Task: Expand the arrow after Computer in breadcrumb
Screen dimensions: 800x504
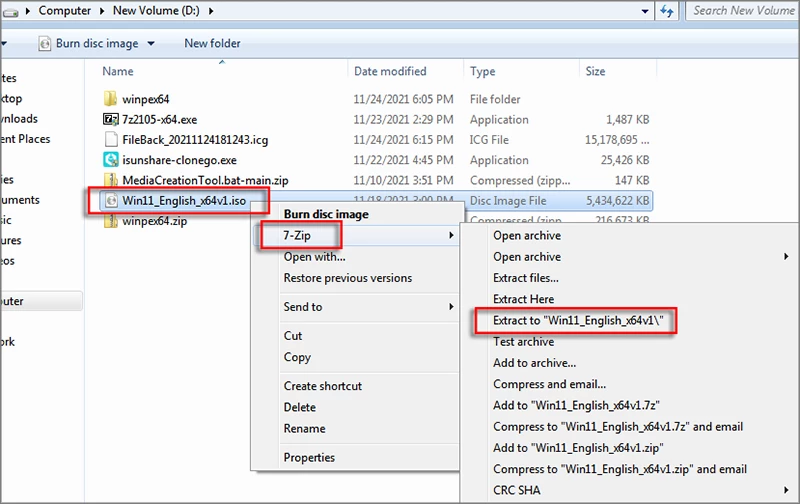Action: tap(102, 11)
